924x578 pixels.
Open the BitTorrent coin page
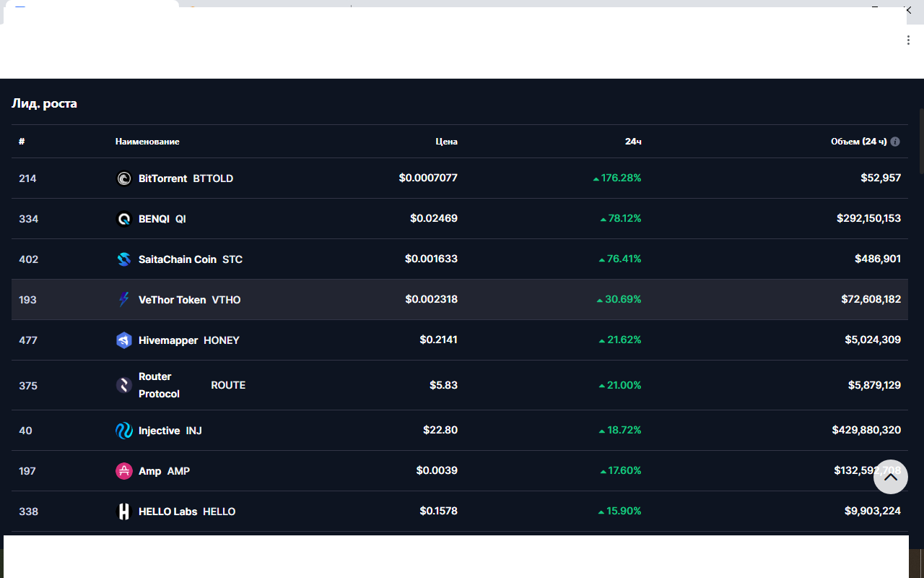tap(162, 178)
